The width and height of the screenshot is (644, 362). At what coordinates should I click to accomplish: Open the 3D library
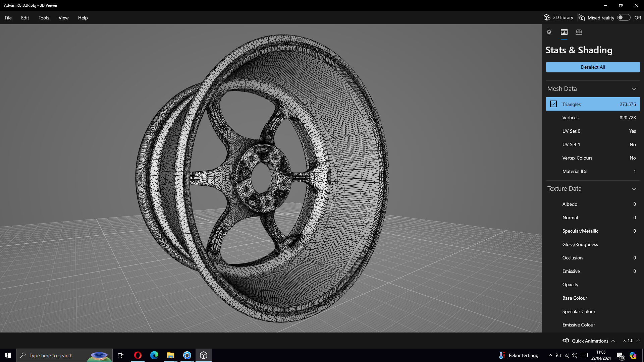[x=558, y=18]
